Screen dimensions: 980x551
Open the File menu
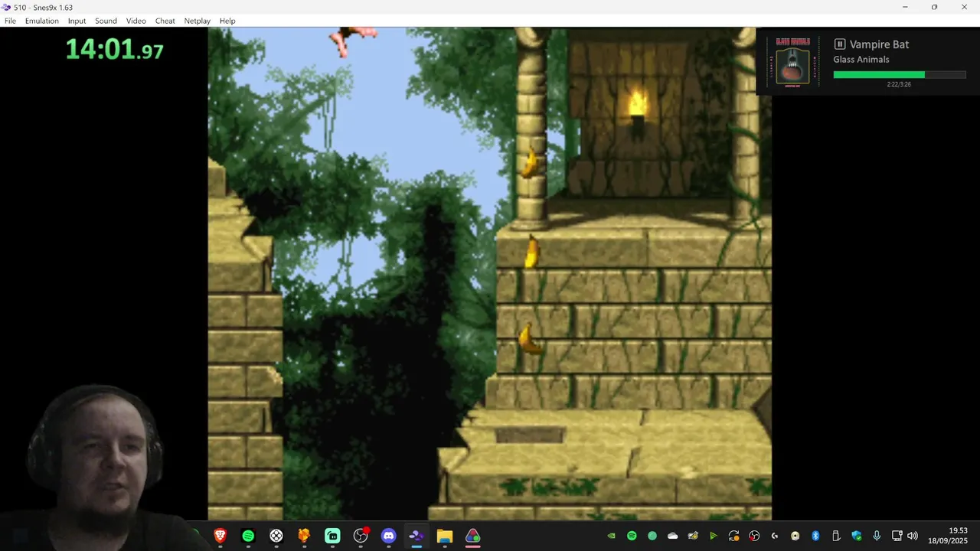(x=10, y=21)
